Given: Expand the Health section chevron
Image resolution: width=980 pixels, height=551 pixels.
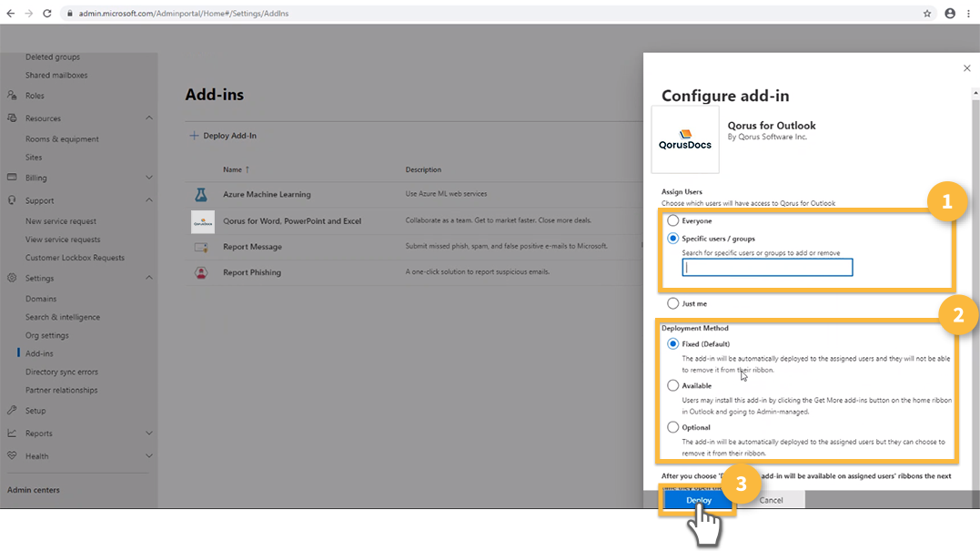Looking at the screenshot, I should pos(148,456).
